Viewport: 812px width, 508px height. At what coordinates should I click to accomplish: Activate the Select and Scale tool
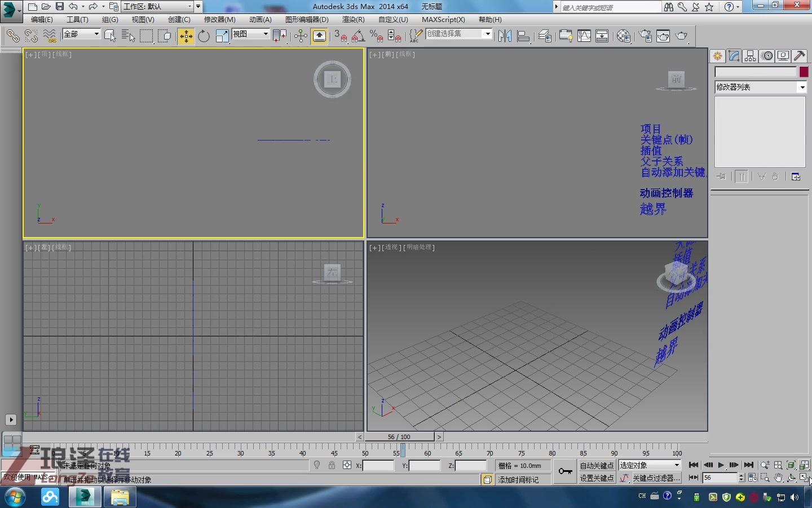point(222,36)
